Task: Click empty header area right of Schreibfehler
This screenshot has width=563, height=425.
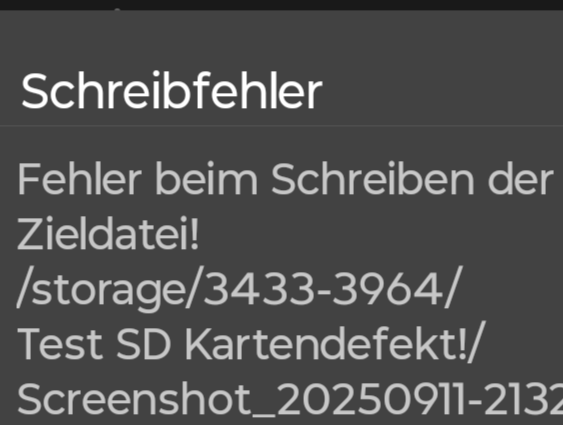Action: 442,91
